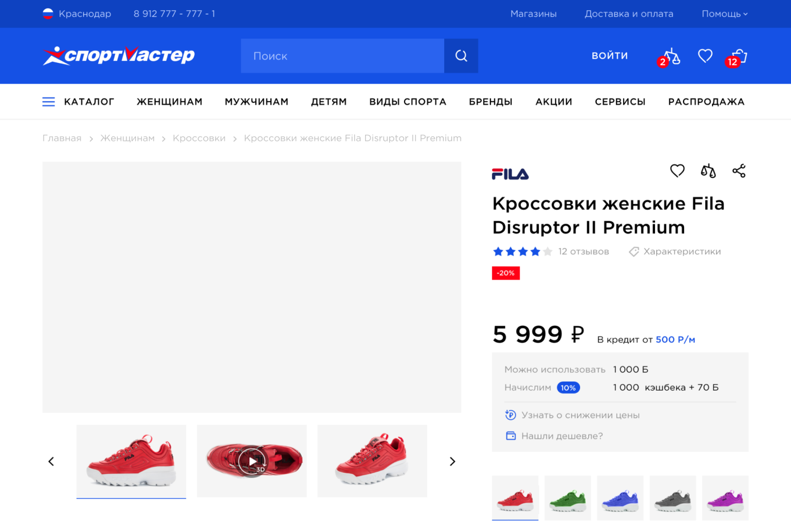Select the green sneaker color variant
Image resolution: width=791 pixels, height=532 pixels.
[x=568, y=498]
